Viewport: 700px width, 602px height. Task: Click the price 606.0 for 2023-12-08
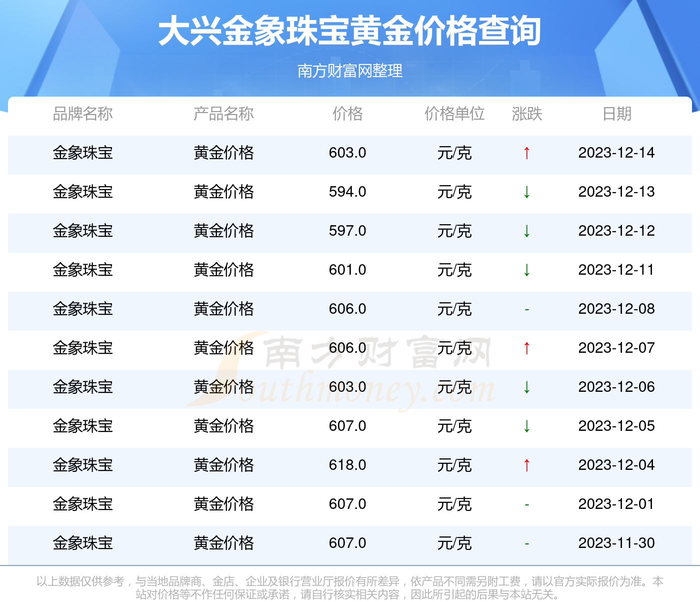[347, 309]
